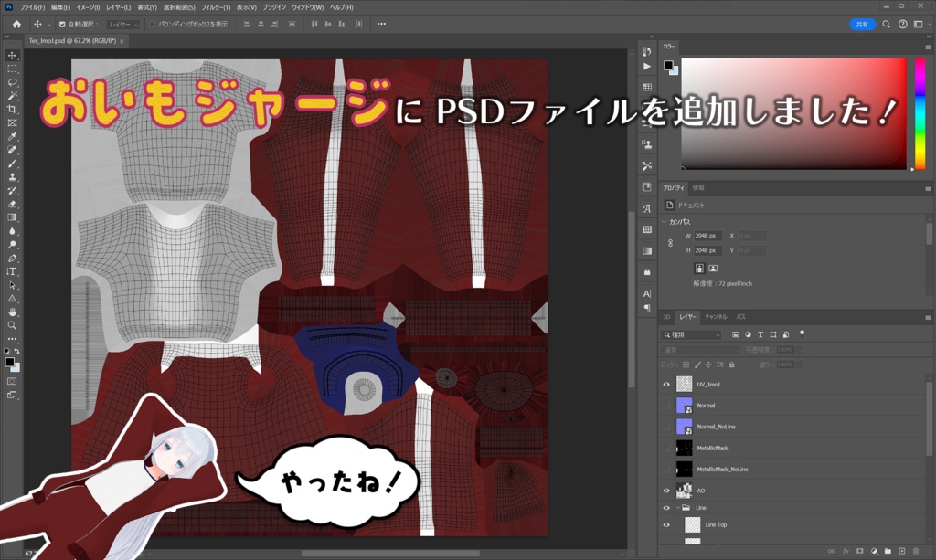Show the Normal_NoLine layer
The image size is (936, 560).
click(668, 426)
